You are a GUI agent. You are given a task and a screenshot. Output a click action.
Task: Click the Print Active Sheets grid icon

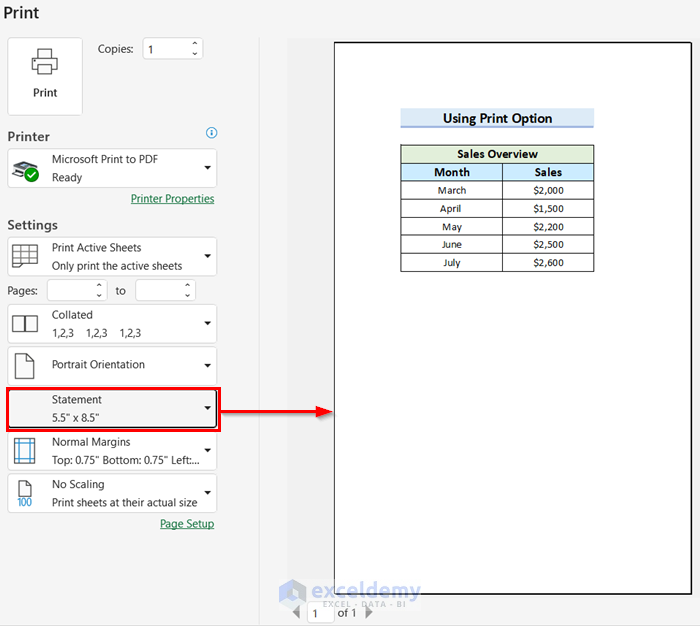pos(25,256)
